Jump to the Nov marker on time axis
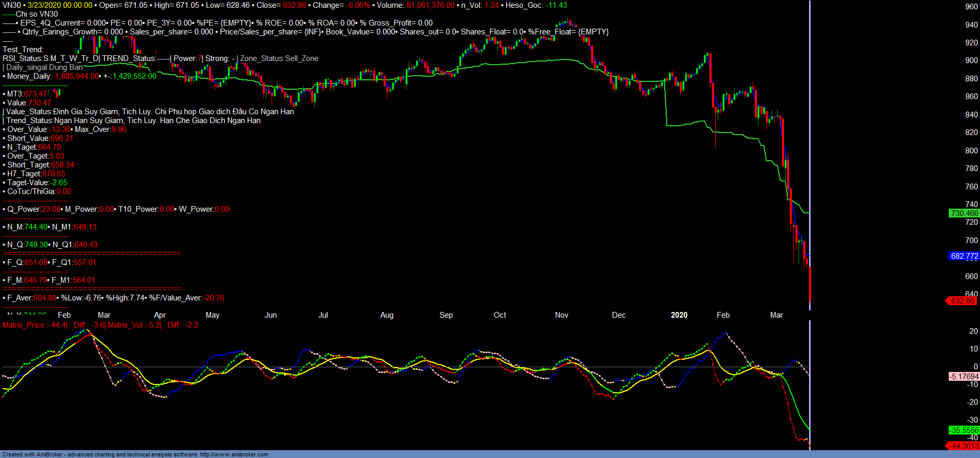 point(561,315)
